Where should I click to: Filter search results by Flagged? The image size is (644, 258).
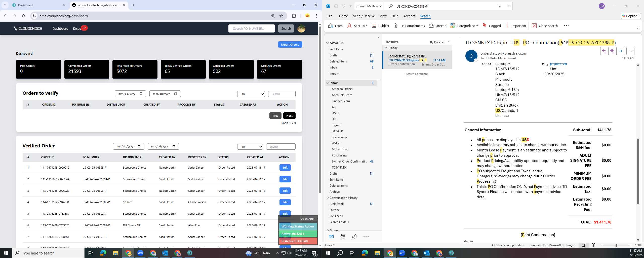tap(491, 26)
